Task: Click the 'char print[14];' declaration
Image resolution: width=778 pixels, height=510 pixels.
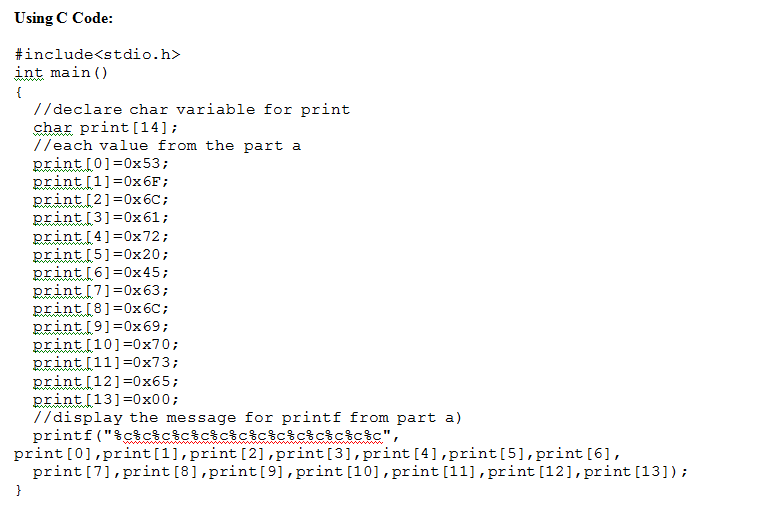Action: [x=105, y=128]
